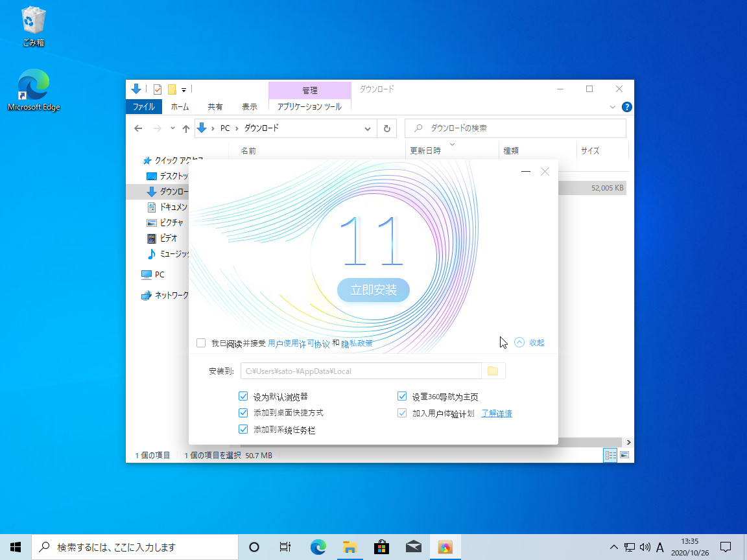Viewport: 747px width, 560px height.
Task: Expand the Explorer ribbon chevron
Action: pyautogui.click(x=613, y=107)
